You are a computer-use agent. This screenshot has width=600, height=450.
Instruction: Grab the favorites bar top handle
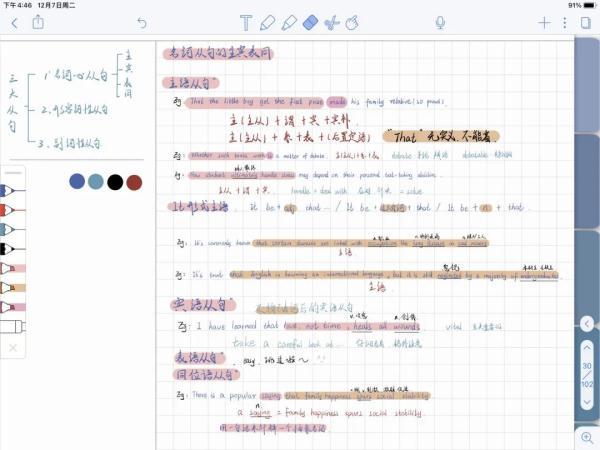click(13, 173)
